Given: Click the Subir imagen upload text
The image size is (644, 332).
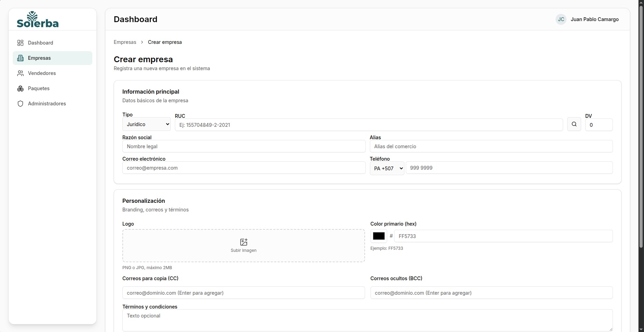Looking at the screenshot, I should pos(243,250).
